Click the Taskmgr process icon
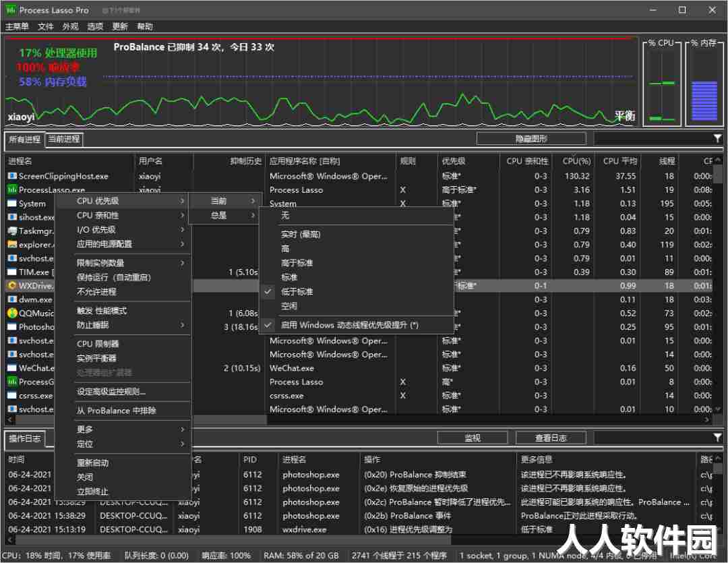This screenshot has height=563, width=728. pos(12,231)
